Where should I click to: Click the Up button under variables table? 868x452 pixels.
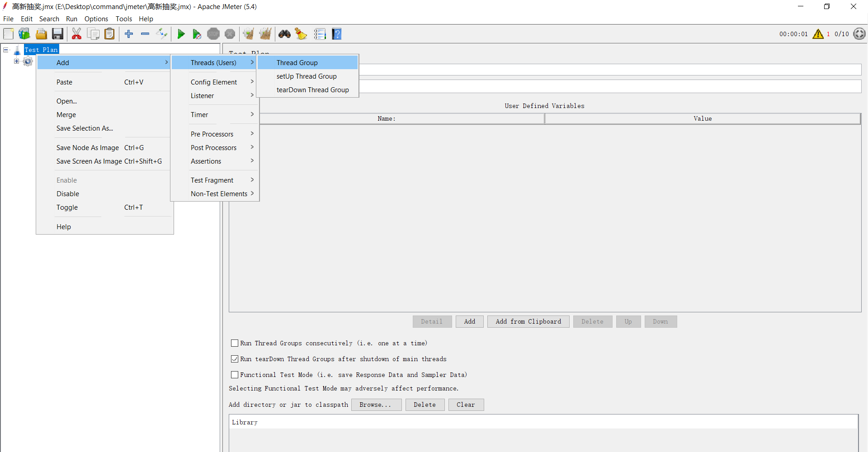(628, 322)
